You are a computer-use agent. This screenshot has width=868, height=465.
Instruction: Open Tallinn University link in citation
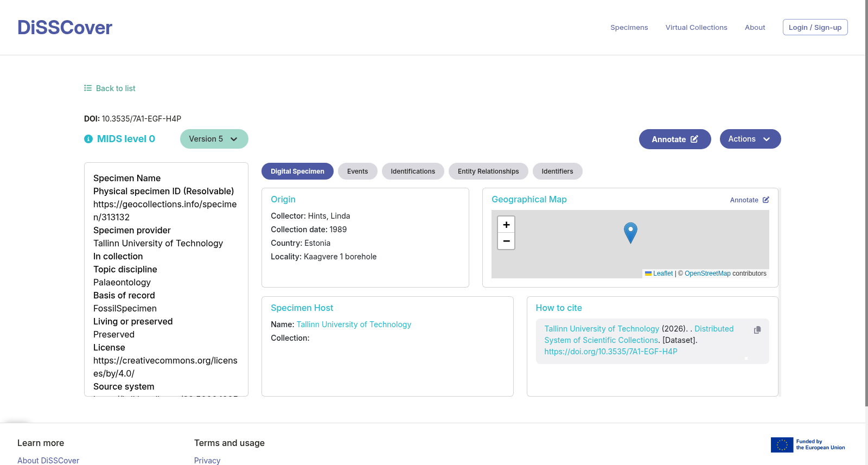602,329
